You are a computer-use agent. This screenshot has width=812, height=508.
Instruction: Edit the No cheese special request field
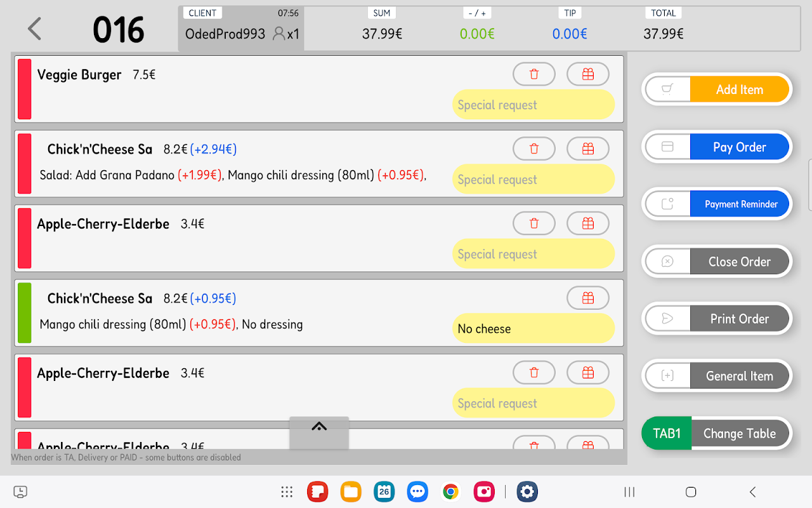coord(534,329)
